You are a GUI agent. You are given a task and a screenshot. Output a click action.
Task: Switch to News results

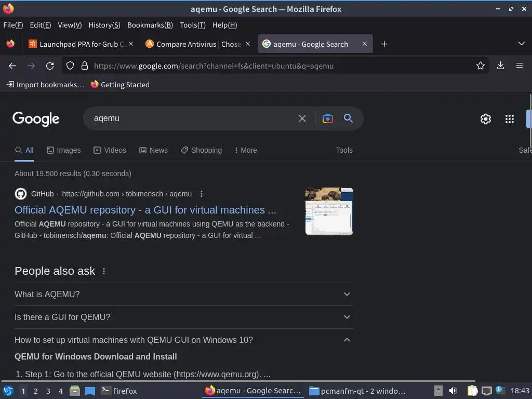click(153, 150)
